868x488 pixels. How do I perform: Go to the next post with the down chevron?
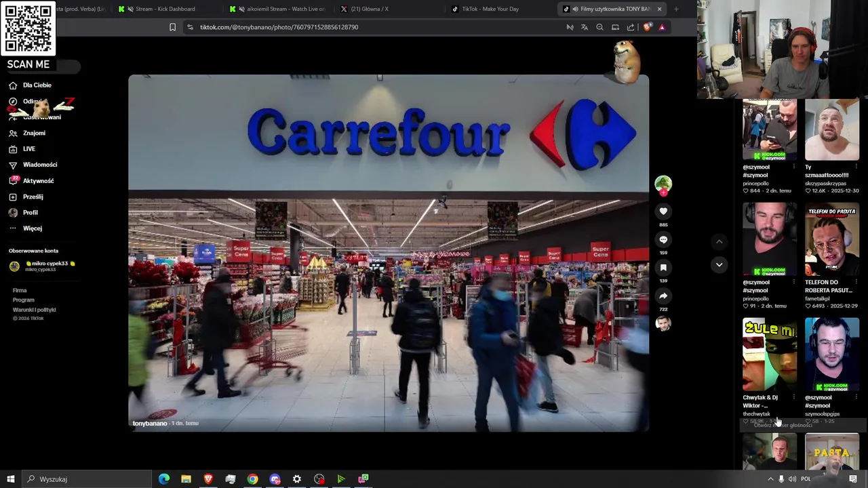tap(719, 264)
